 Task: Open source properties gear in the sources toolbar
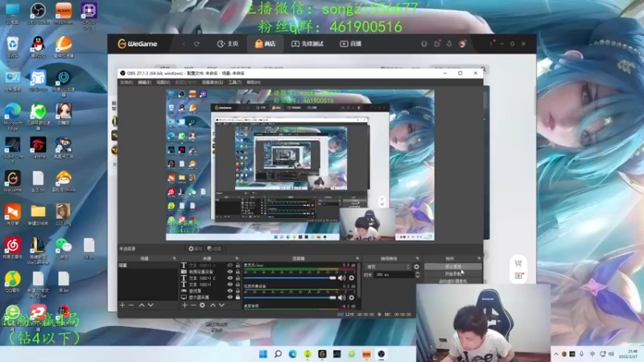(202, 306)
